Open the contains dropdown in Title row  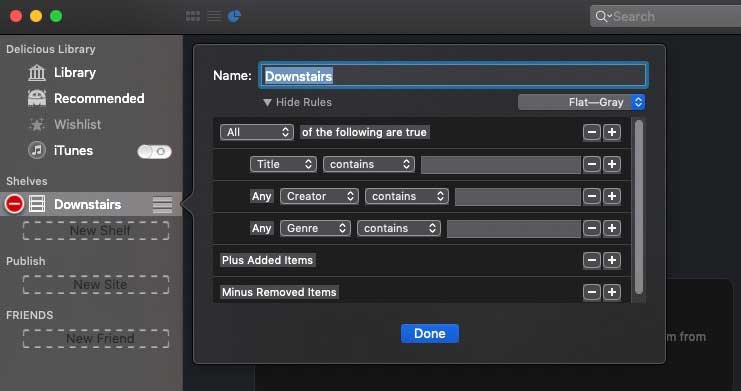pos(369,164)
